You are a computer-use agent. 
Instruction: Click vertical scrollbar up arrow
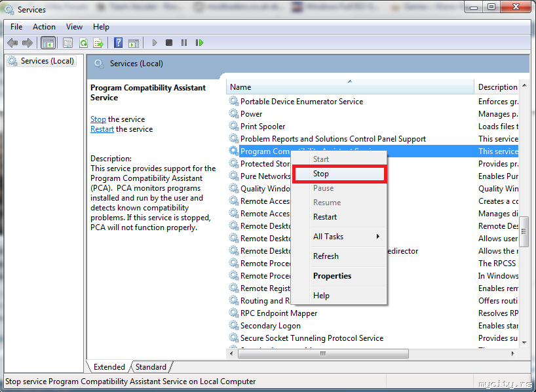coord(524,85)
